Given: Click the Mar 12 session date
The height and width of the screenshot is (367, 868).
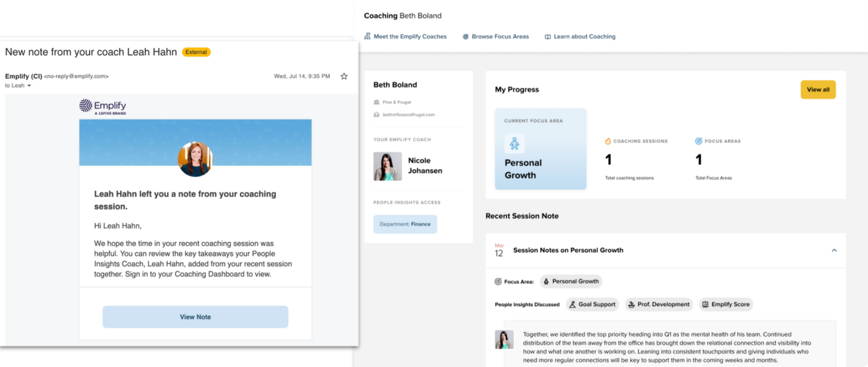Looking at the screenshot, I should (x=499, y=251).
